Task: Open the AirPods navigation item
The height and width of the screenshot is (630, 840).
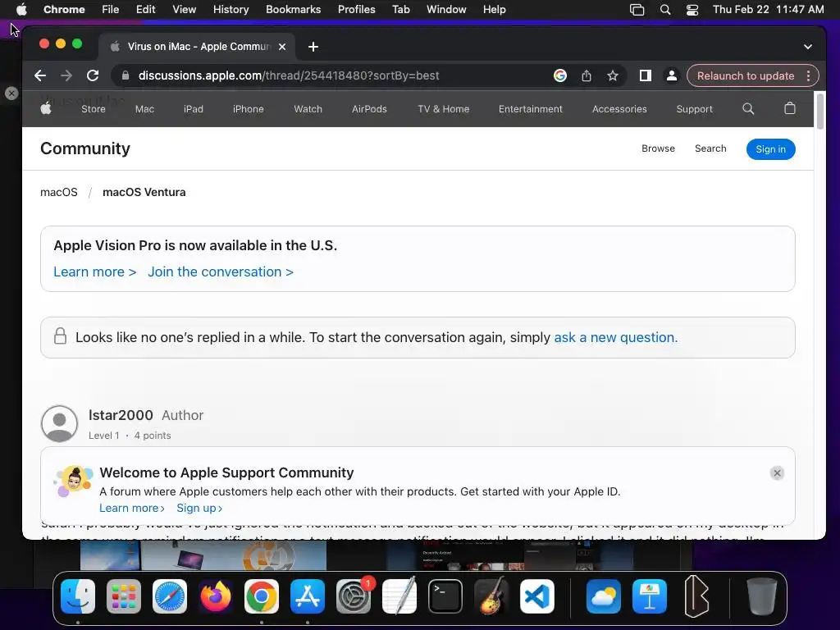Action: point(369,109)
